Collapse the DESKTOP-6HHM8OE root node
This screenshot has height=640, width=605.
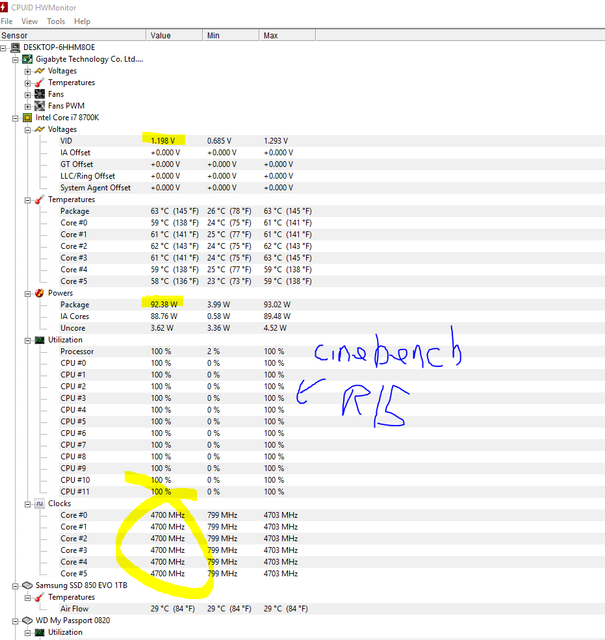coord(3,48)
